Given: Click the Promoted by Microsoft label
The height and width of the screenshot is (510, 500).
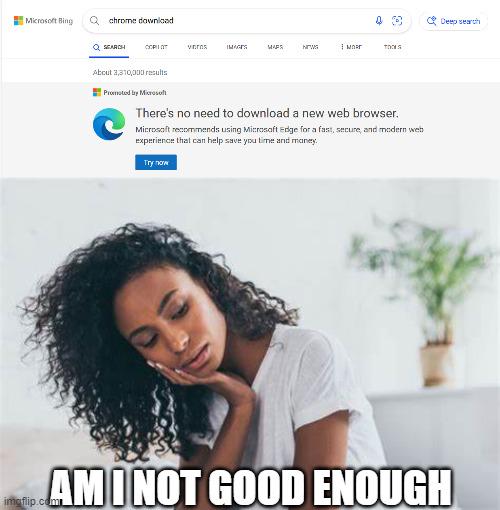Looking at the screenshot, I should (x=135, y=93).
